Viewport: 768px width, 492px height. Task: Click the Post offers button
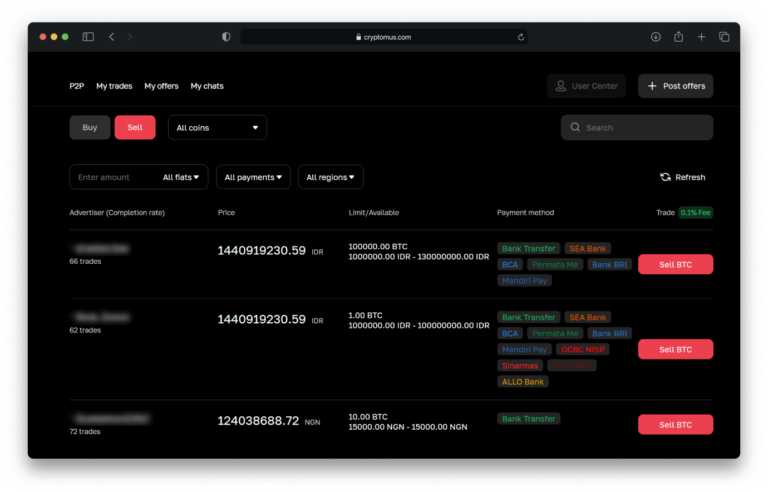676,86
